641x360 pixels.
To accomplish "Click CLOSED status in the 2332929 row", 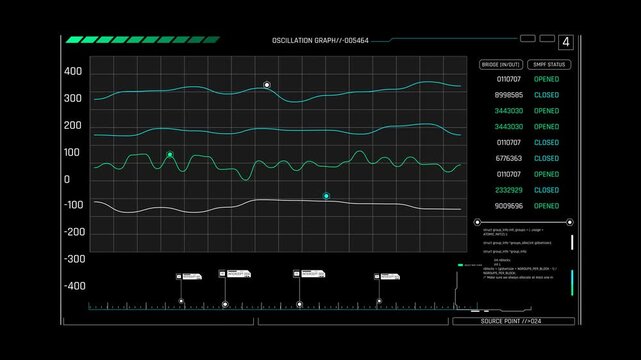I will (x=547, y=190).
